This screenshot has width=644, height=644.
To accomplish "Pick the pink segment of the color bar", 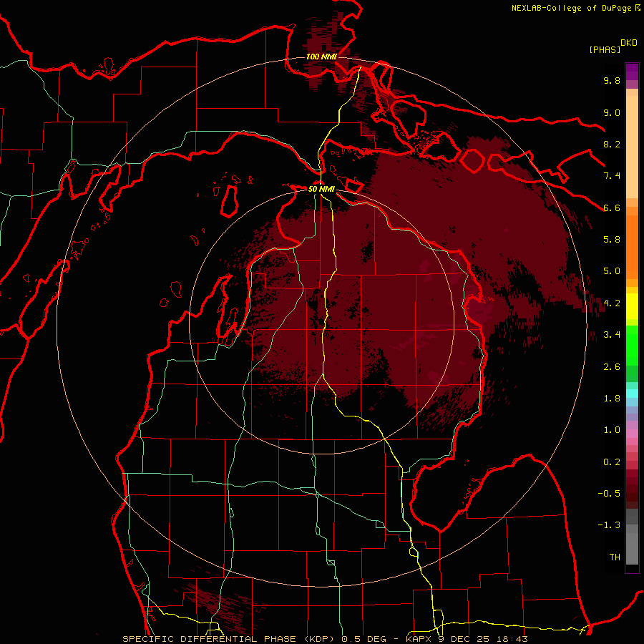I will tap(632, 434).
